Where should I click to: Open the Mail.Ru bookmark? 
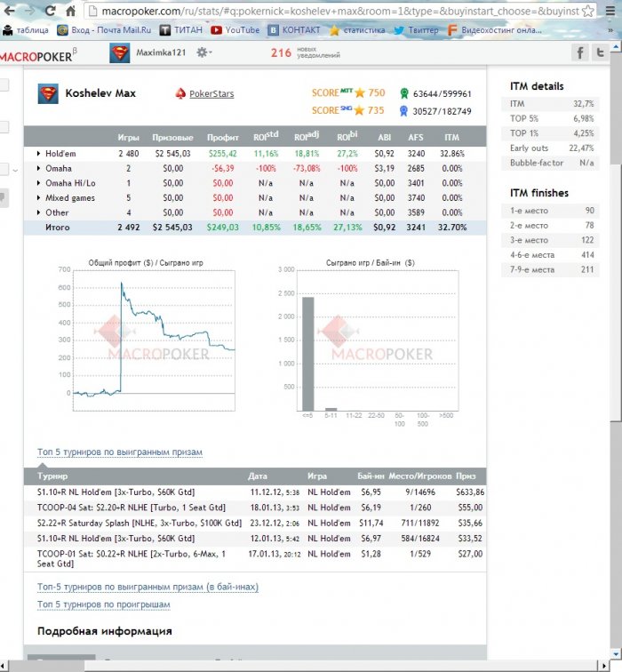click(x=104, y=30)
